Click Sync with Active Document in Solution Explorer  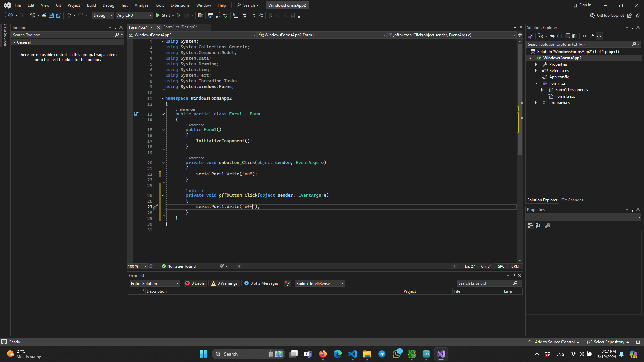pyautogui.click(x=552, y=36)
